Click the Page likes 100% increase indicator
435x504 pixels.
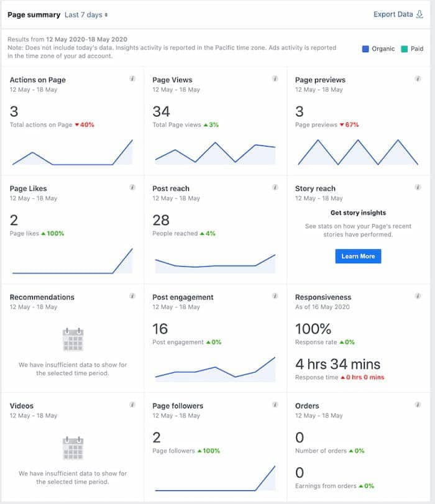coord(53,234)
